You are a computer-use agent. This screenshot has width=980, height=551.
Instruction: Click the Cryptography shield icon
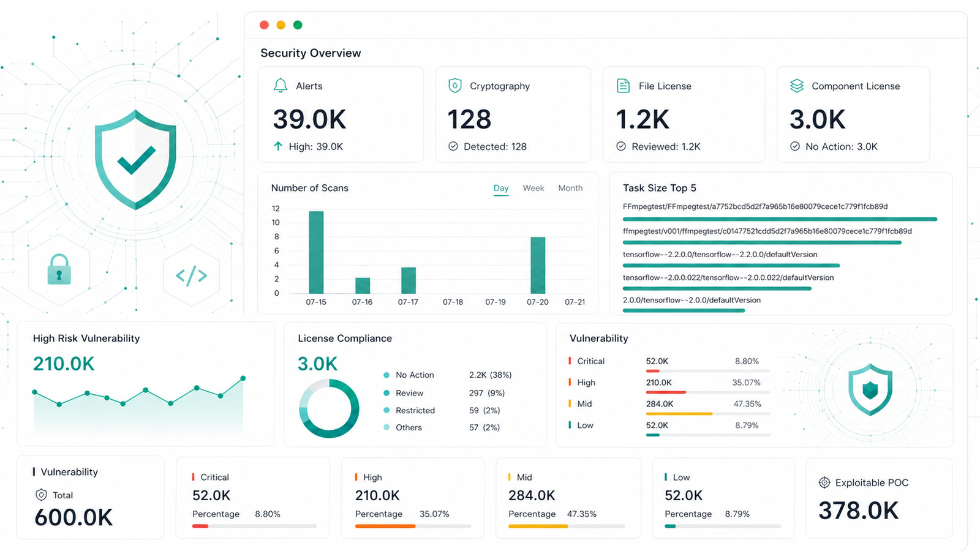tap(454, 86)
